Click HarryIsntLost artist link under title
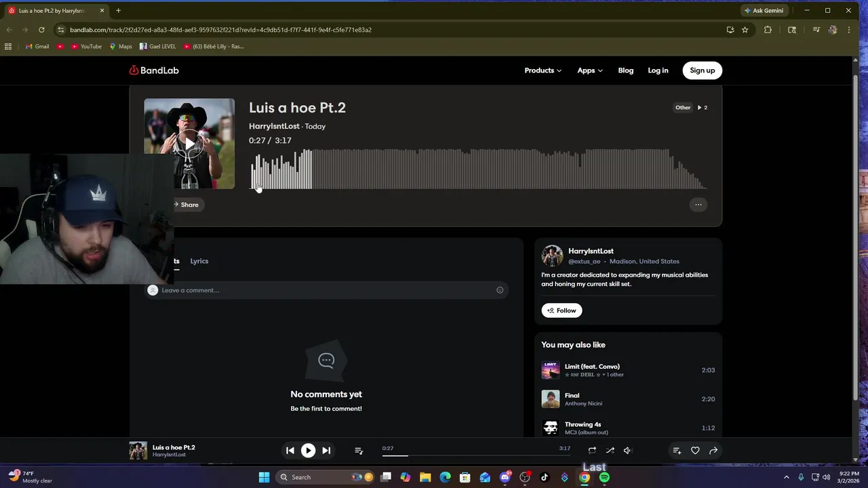Screen dimensions: 868x488 274,126
